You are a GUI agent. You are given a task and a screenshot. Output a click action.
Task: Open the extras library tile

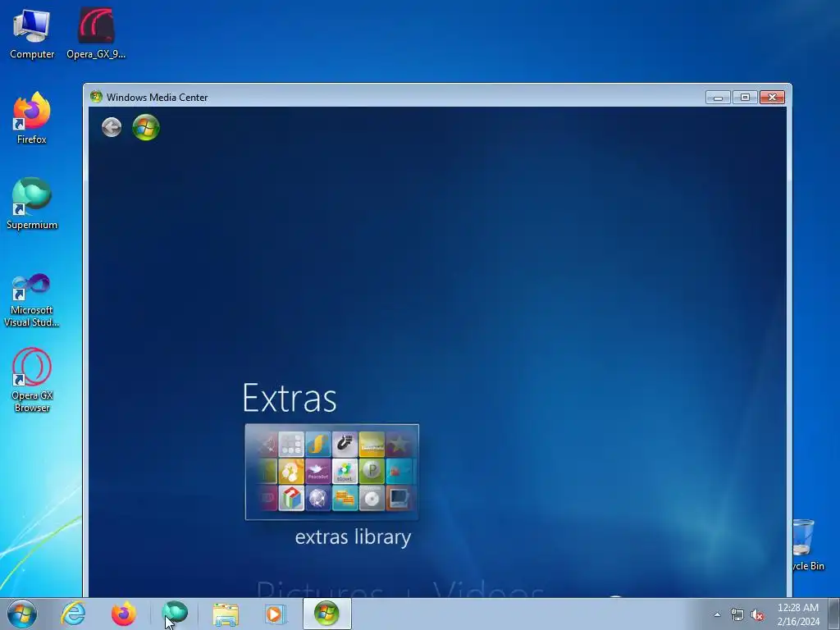point(331,472)
